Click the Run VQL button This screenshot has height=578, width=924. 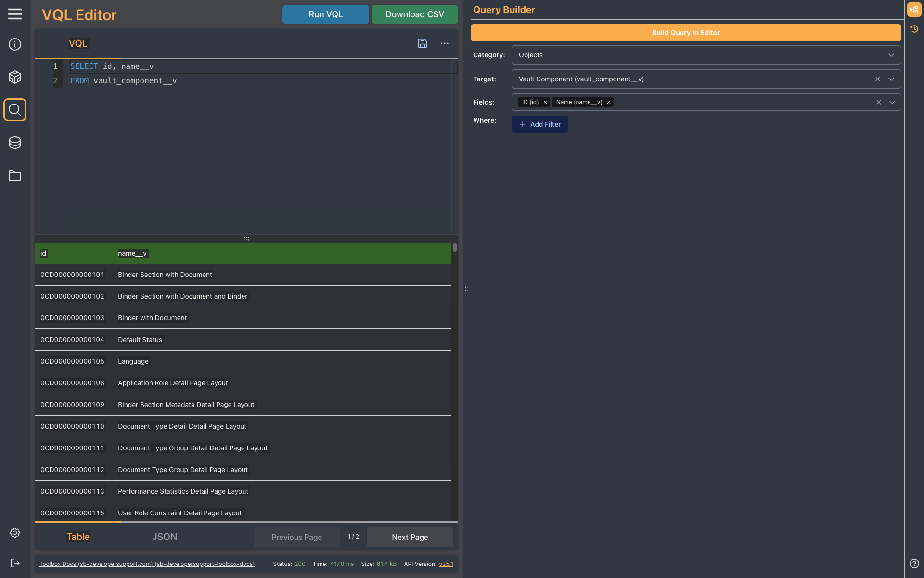pyautogui.click(x=326, y=14)
